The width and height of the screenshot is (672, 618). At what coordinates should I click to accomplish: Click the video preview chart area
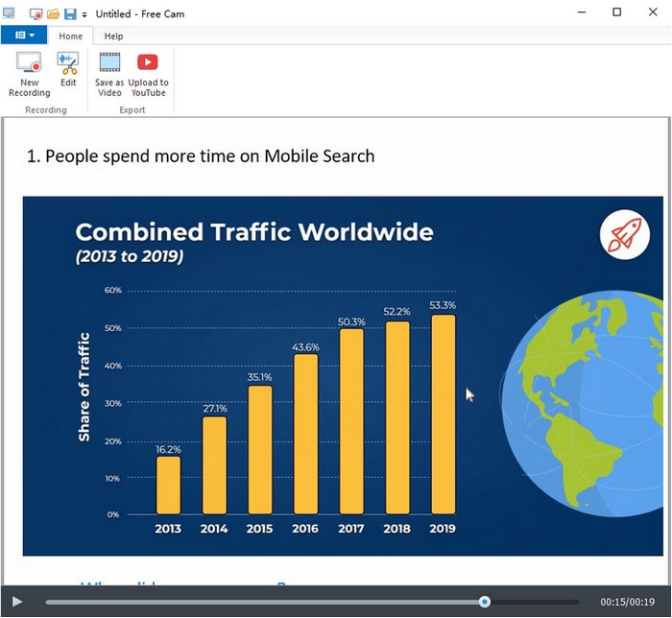pos(343,376)
